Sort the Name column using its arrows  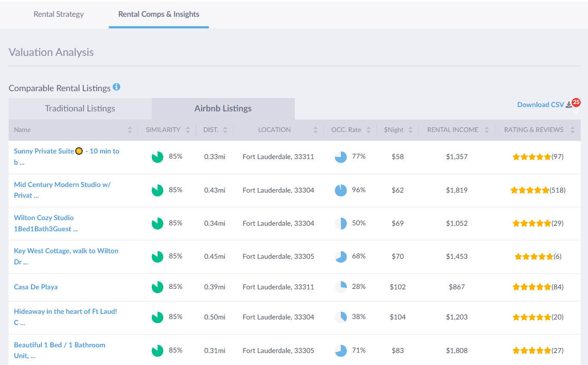129,129
